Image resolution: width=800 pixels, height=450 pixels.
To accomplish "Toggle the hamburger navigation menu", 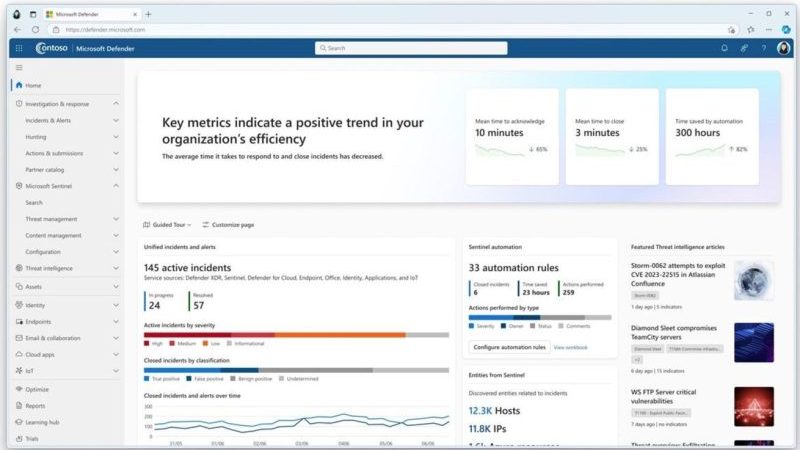I will [x=19, y=67].
